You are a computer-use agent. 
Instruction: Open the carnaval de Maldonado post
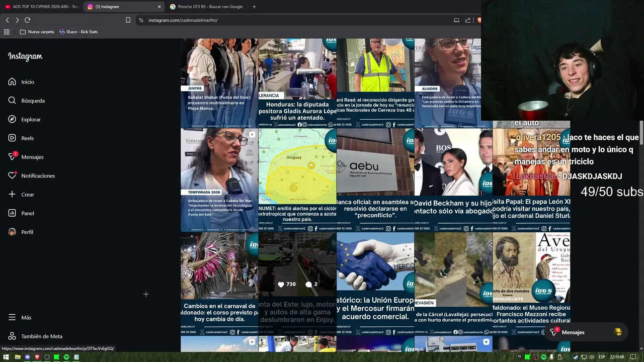point(219,284)
